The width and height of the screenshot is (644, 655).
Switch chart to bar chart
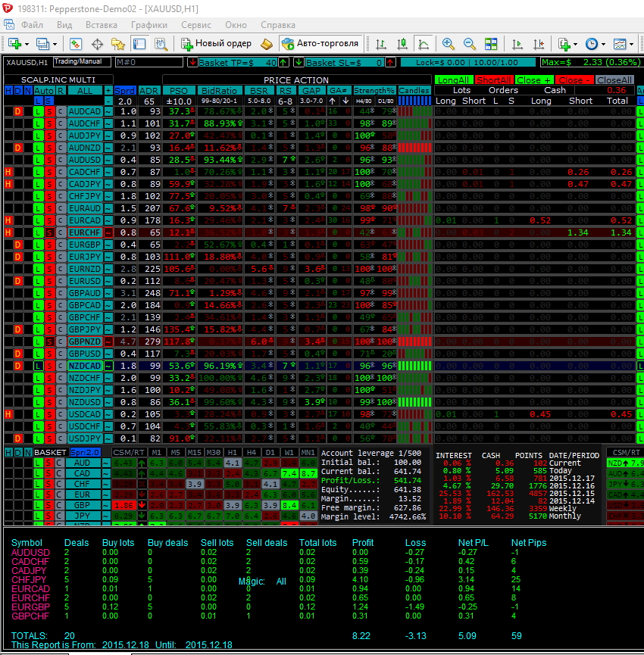coord(380,43)
